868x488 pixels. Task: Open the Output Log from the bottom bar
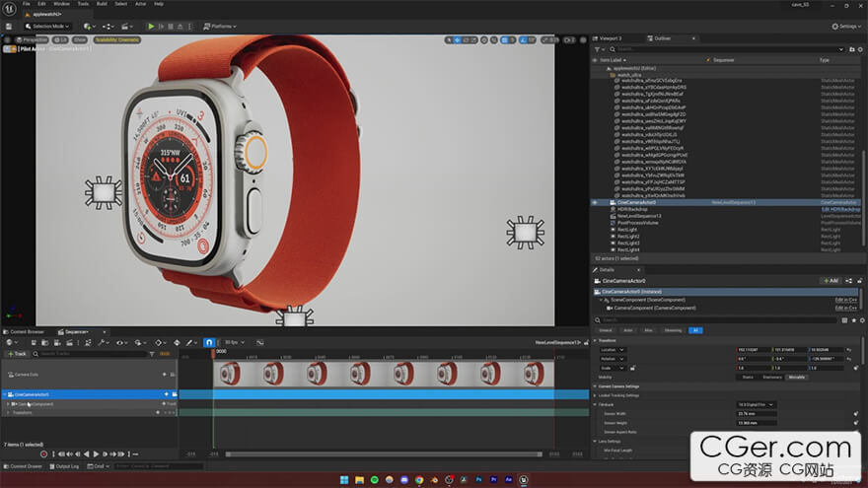coord(64,466)
